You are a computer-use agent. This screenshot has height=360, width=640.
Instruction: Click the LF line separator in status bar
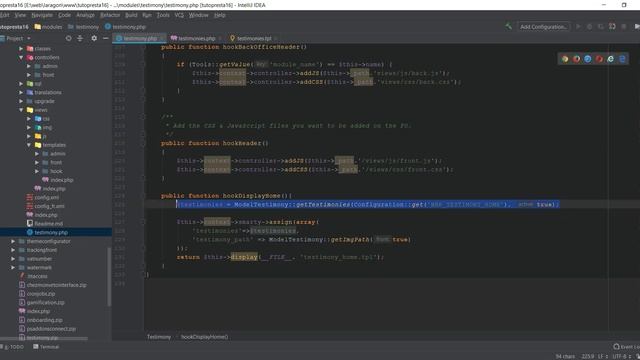[x=603, y=356]
